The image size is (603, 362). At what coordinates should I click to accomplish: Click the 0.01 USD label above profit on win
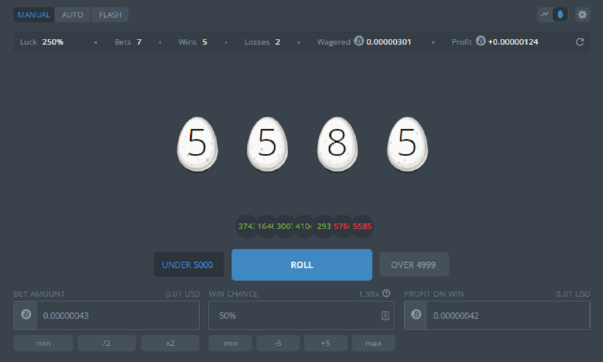[573, 294]
